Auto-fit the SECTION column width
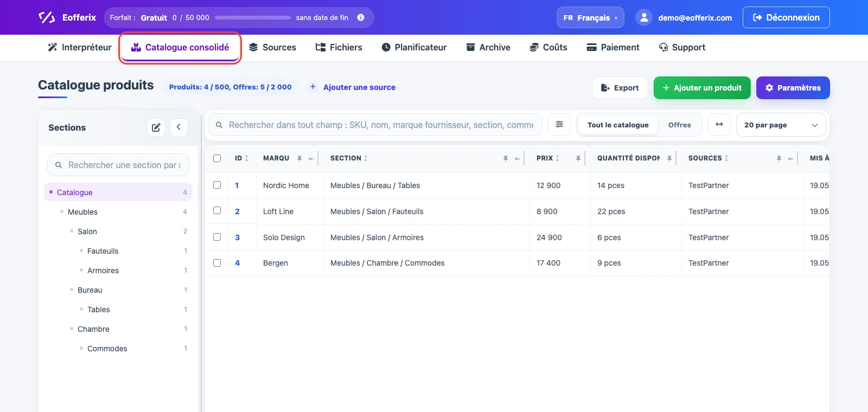Image resolution: width=868 pixels, height=412 pixels. pos(518,158)
